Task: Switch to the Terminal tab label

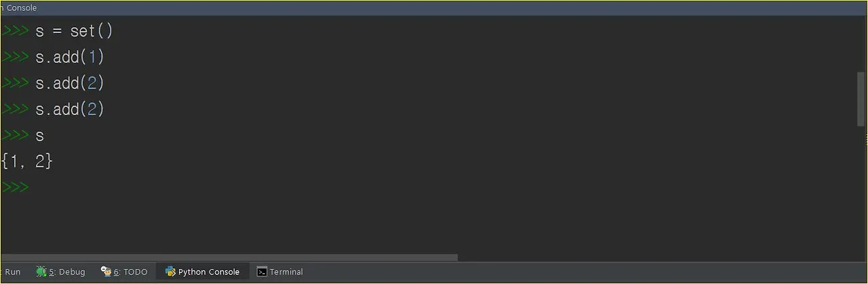Action: (286, 272)
